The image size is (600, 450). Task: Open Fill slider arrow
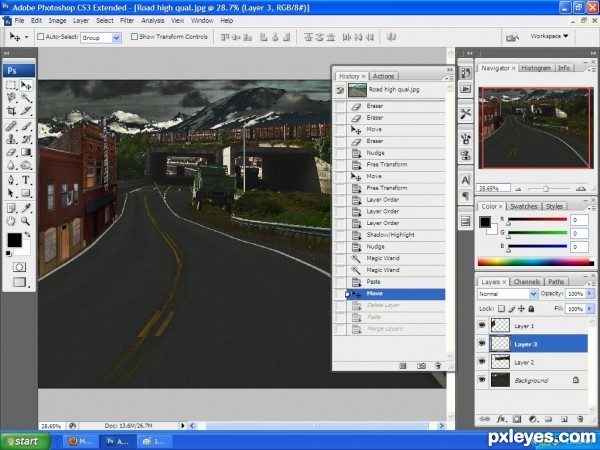(x=589, y=308)
